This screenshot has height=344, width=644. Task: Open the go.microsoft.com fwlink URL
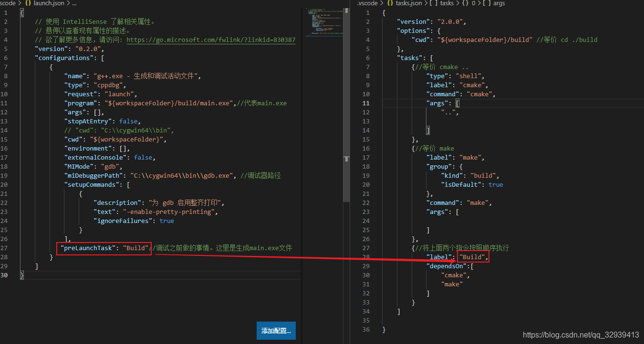pos(211,40)
